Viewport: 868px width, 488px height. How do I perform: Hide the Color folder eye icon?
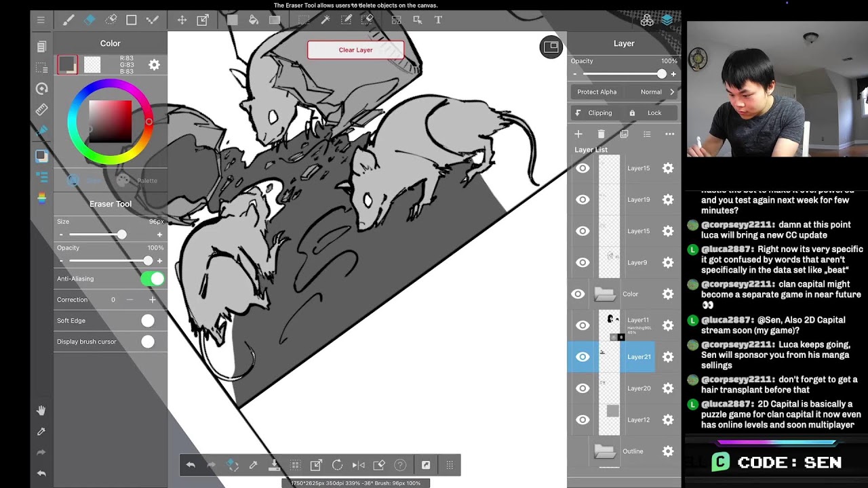578,294
